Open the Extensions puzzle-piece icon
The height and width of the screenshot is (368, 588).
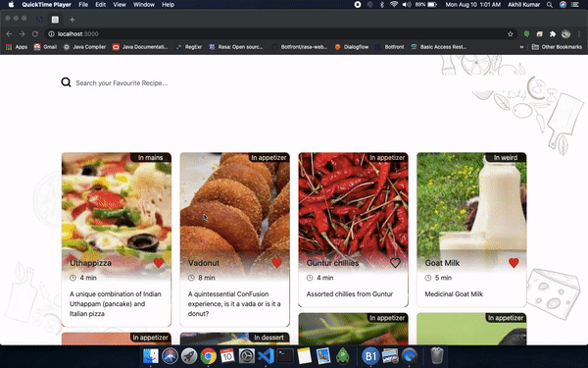pyautogui.click(x=553, y=33)
